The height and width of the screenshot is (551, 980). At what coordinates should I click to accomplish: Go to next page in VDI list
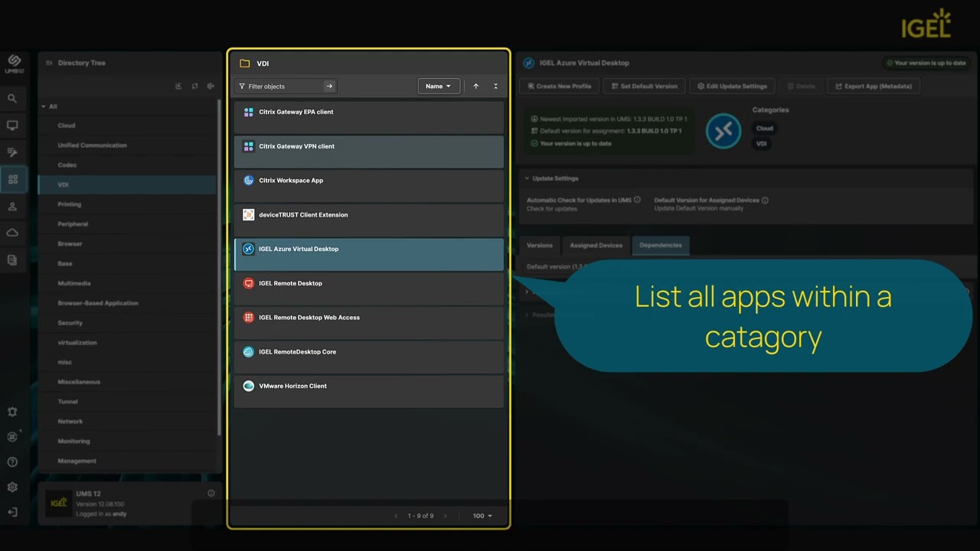coord(446,516)
